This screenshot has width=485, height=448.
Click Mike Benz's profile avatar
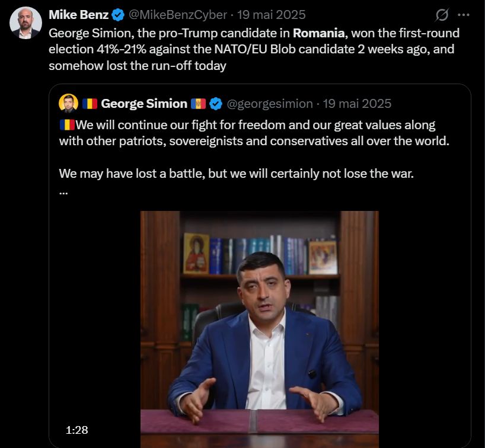(x=25, y=23)
